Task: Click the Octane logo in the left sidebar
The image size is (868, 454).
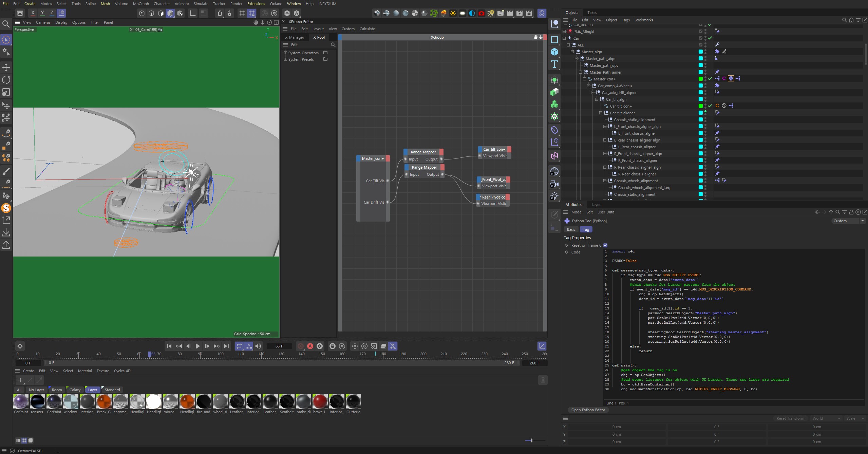Action: (x=6, y=208)
